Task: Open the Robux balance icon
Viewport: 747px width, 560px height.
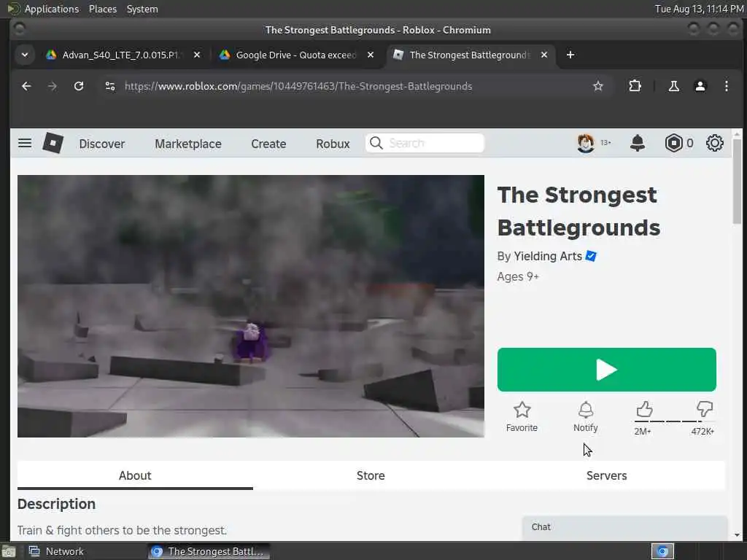Action: [x=673, y=143]
